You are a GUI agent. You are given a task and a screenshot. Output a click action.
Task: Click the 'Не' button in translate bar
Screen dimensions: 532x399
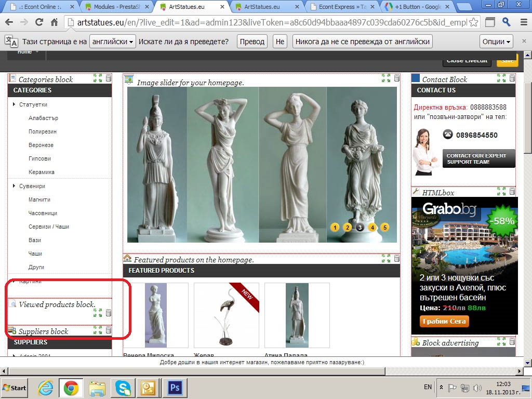point(280,42)
